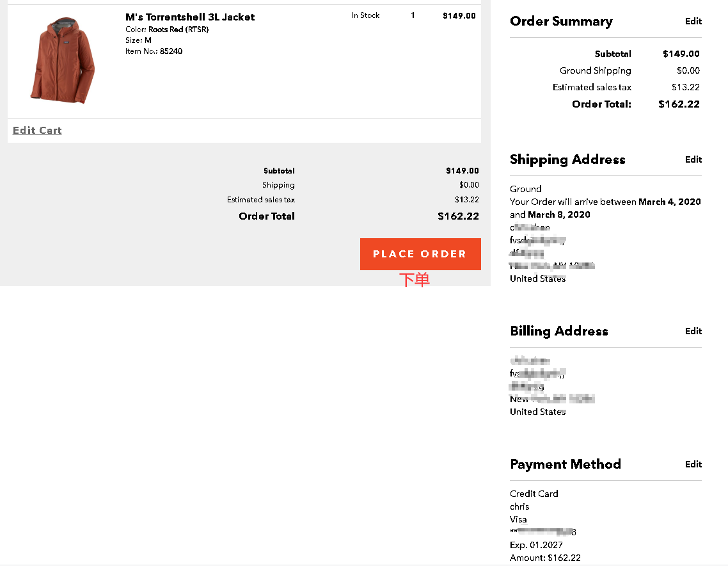Click the Shipping Address heading
Screen dimensions: 728x566
click(x=567, y=159)
